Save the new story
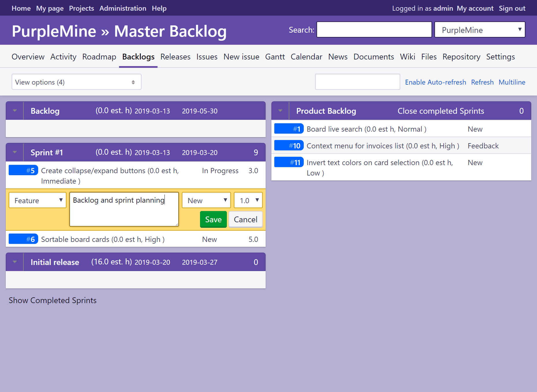The width and height of the screenshot is (537, 392). point(213,220)
